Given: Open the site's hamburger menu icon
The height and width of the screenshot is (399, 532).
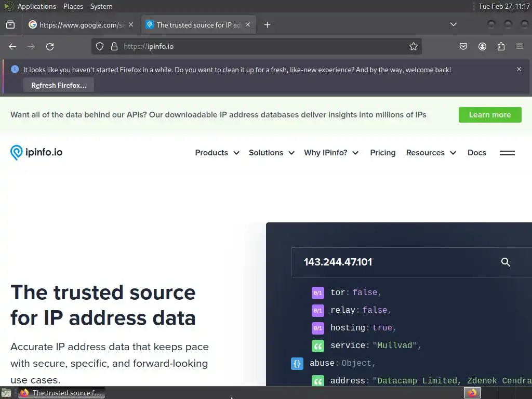Looking at the screenshot, I should pyautogui.click(x=507, y=153).
